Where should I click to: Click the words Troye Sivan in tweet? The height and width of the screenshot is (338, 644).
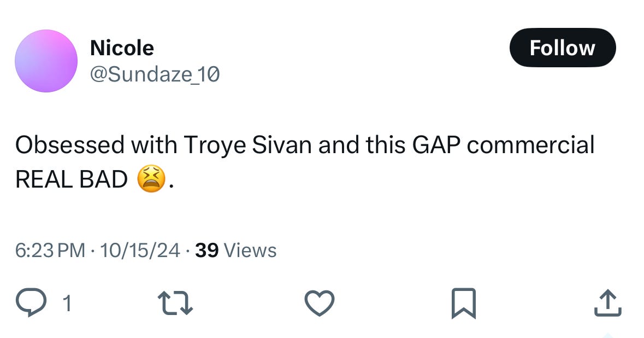pos(247,145)
